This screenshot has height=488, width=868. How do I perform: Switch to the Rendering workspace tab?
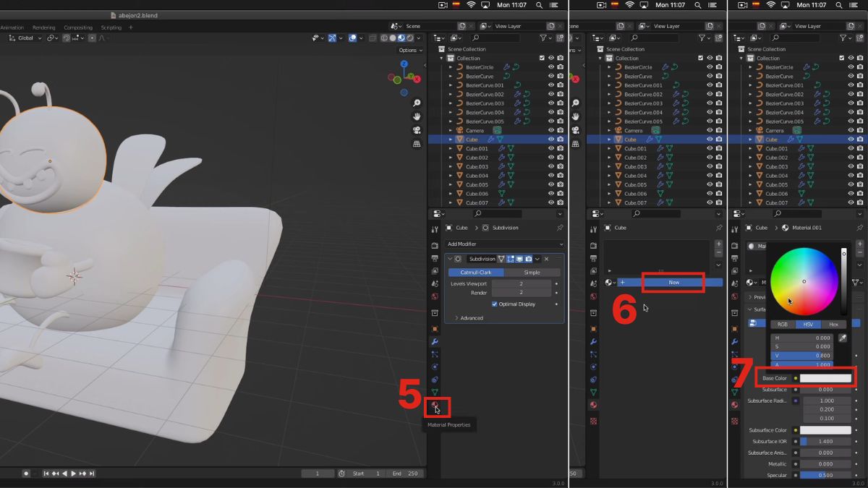43,27
